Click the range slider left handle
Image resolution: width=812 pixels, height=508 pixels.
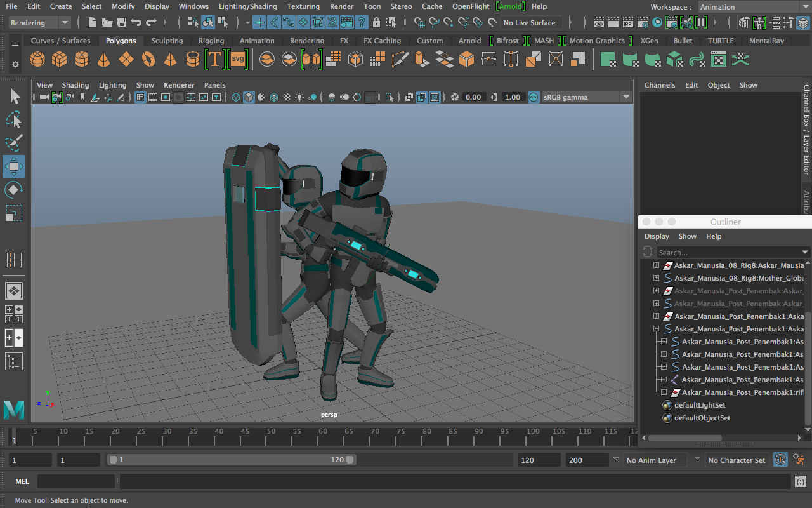coord(113,460)
